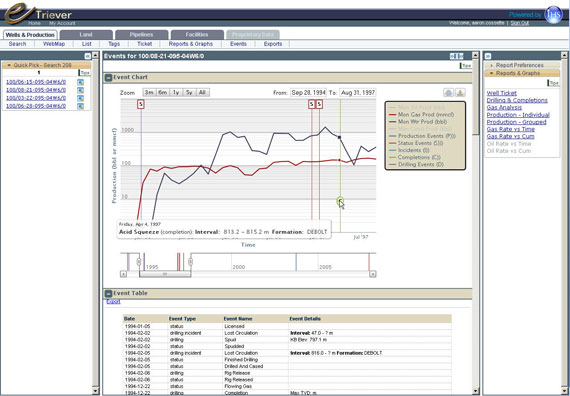Toggle Mon Wtr Prod (bbl) series in legend
The height and width of the screenshot is (396, 570).
418,122
